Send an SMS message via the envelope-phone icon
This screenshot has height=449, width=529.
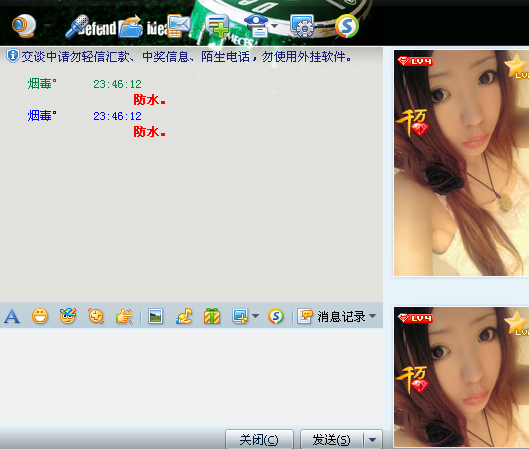click(x=179, y=26)
